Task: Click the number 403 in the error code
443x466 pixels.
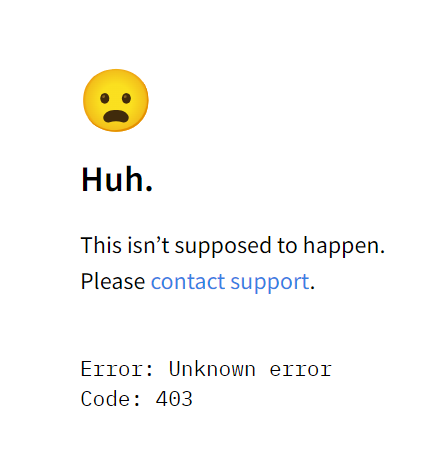Action: coord(174,399)
